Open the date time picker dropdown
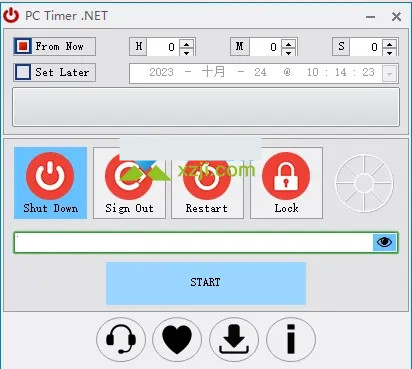Image resolution: width=412 pixels, height=369 pixels. click(x=389, y=73)
